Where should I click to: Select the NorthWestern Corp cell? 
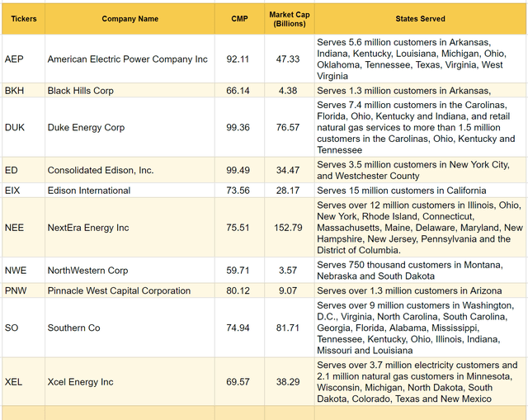pyautogui.click(x=130, y=270)
